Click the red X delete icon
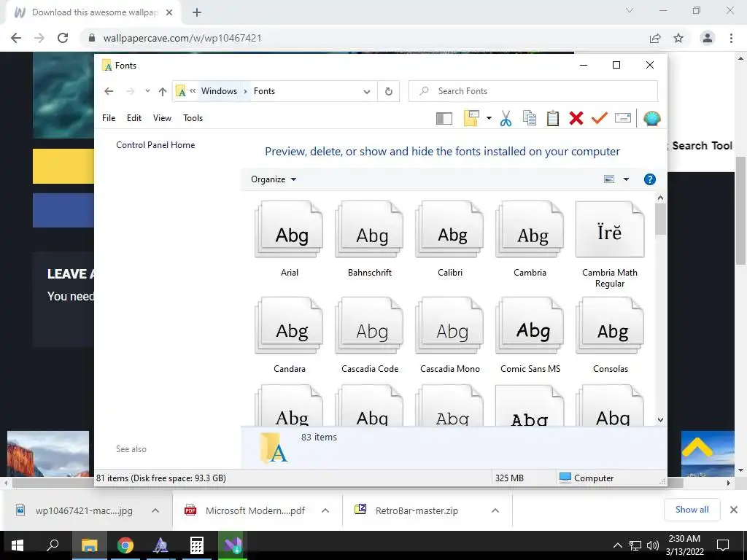This screenshot has height=560, width=747. pyautogui.click(x=576, y=118)
